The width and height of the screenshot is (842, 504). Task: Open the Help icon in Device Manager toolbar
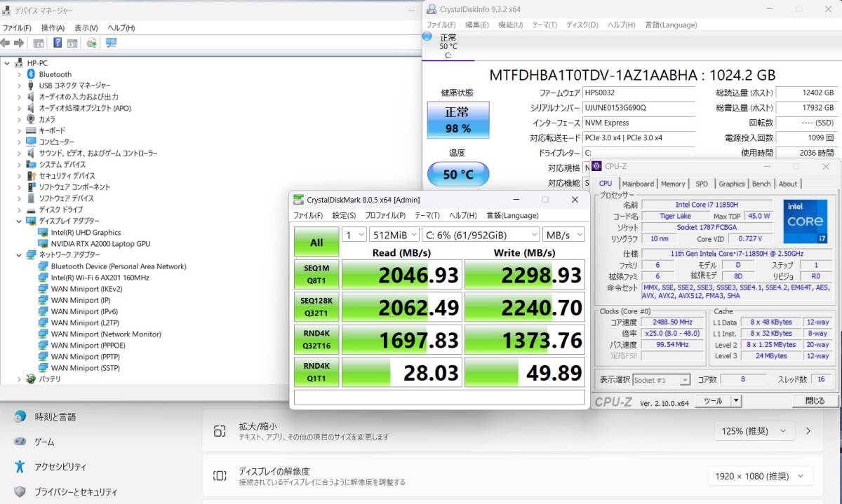(58, 43)
